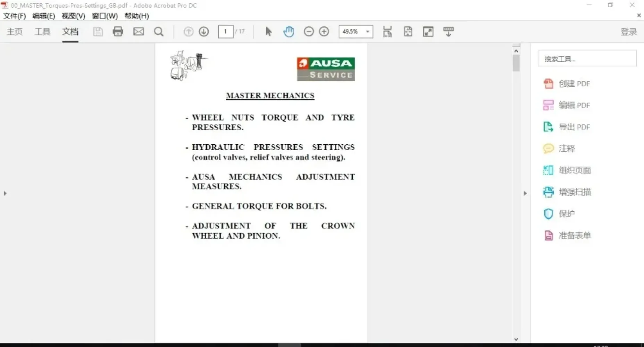Select the hand pan tool

point(288,32)
